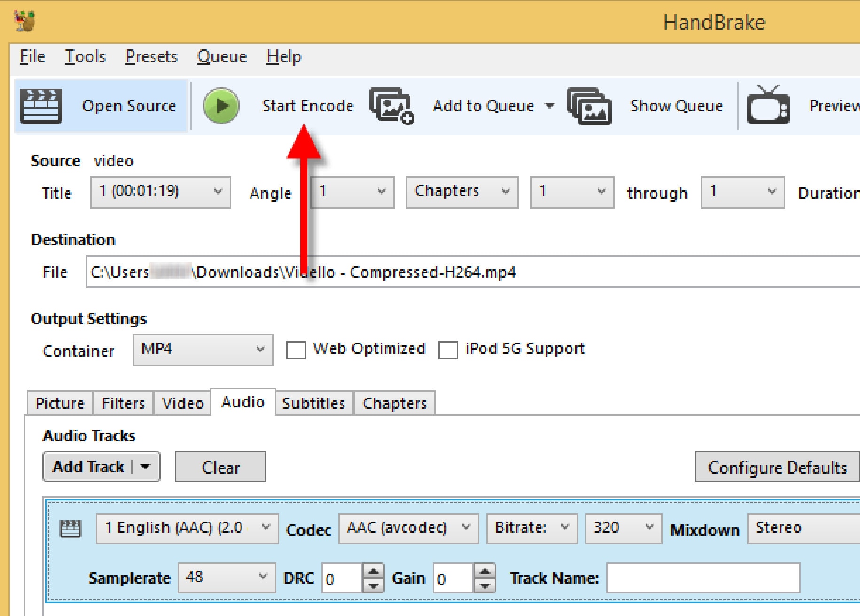Click the Configure Defaults button
The image size is (860, 616).
(x=778, y=467)
